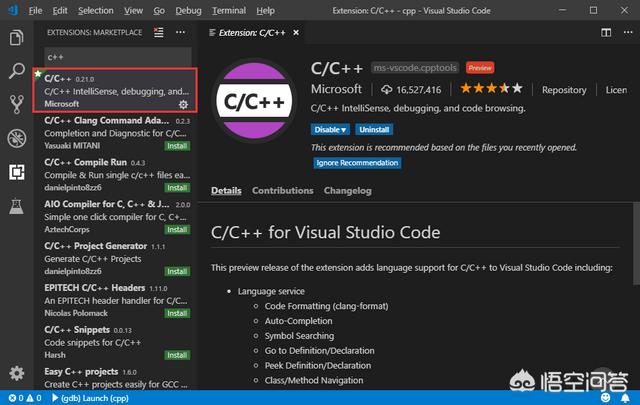The image size is (640, 405).
Task: Switch to the Contributions tab
Action: (282, 191)
